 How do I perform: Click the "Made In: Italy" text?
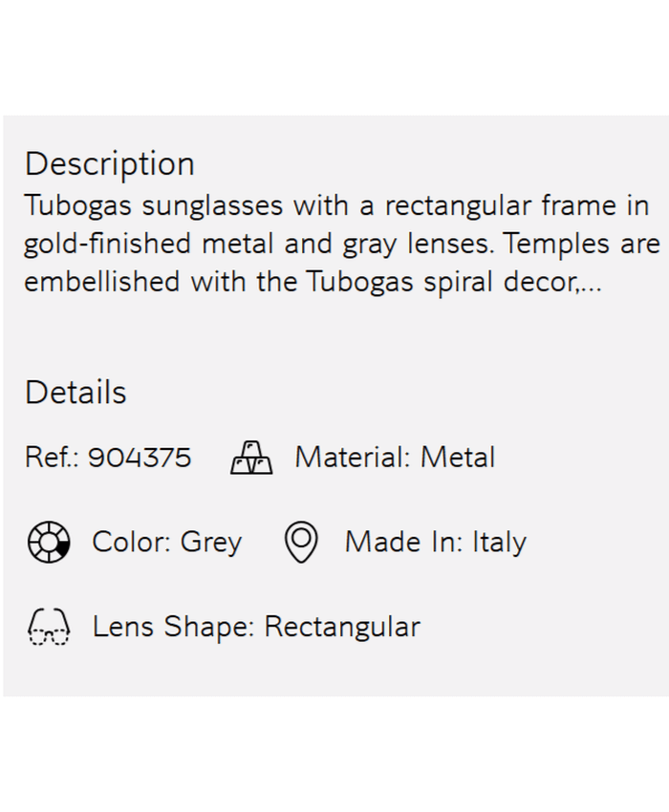[x=435, y=542]
